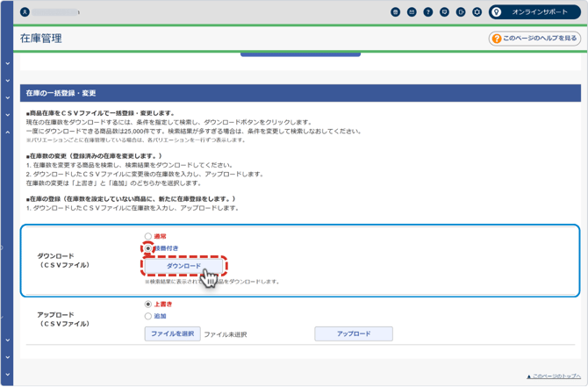The width and height of the screenshot is (588, 387).
Task: Open このページのヘルプを見る help button
Action: (x=534, y=39)
